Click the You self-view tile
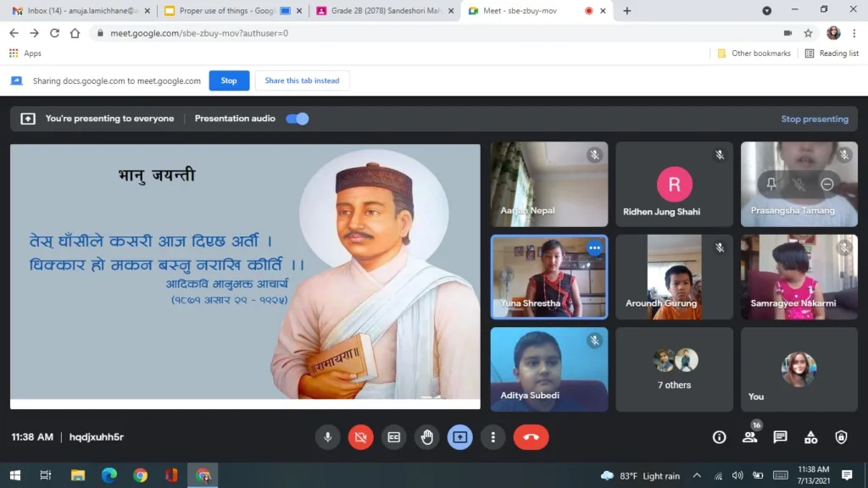Viewport: 868px width, 488px height. [x=798, y=369]
